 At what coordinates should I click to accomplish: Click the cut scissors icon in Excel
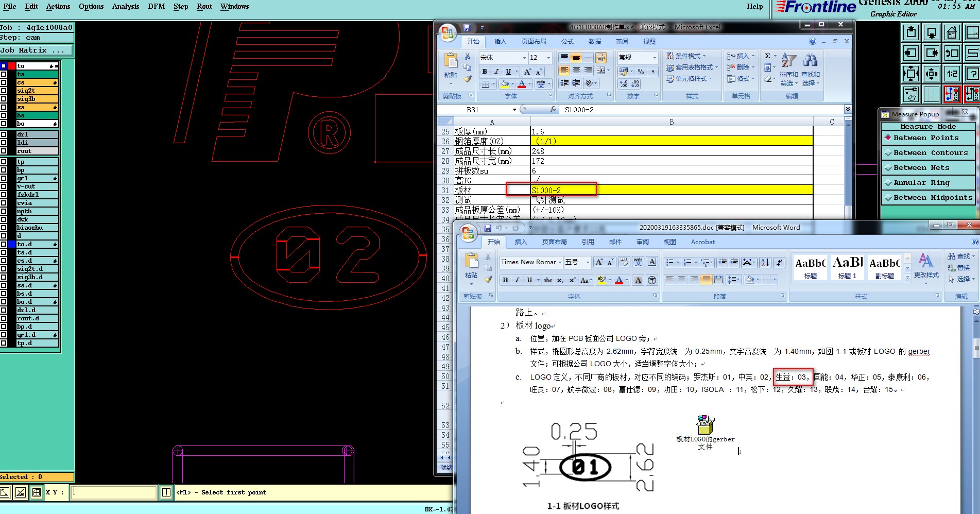(468, 56)
